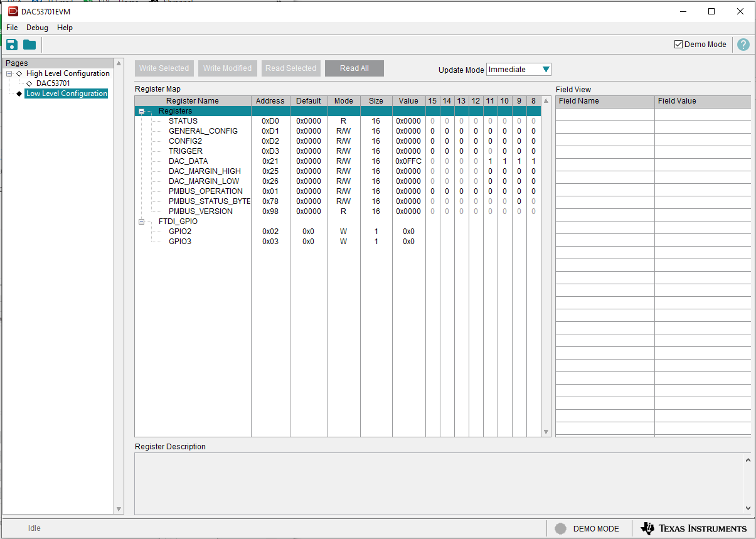Open the File menu
Viewport: 756px width, 539px height.
12,28
